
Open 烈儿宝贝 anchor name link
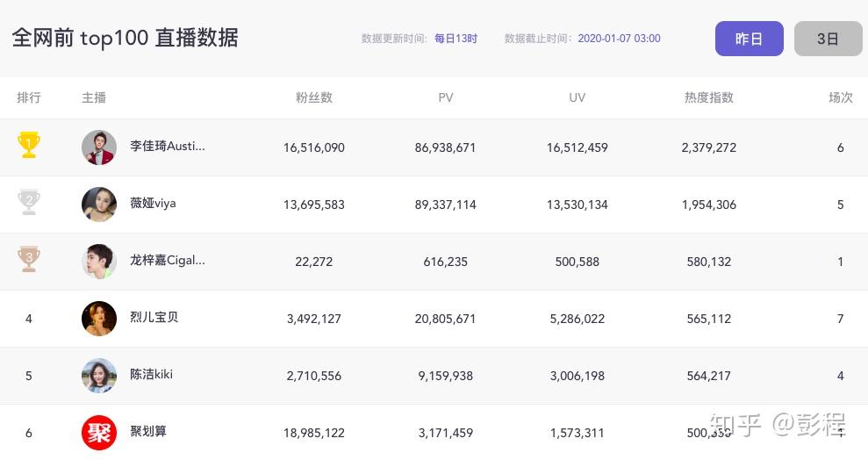point(154,317)
